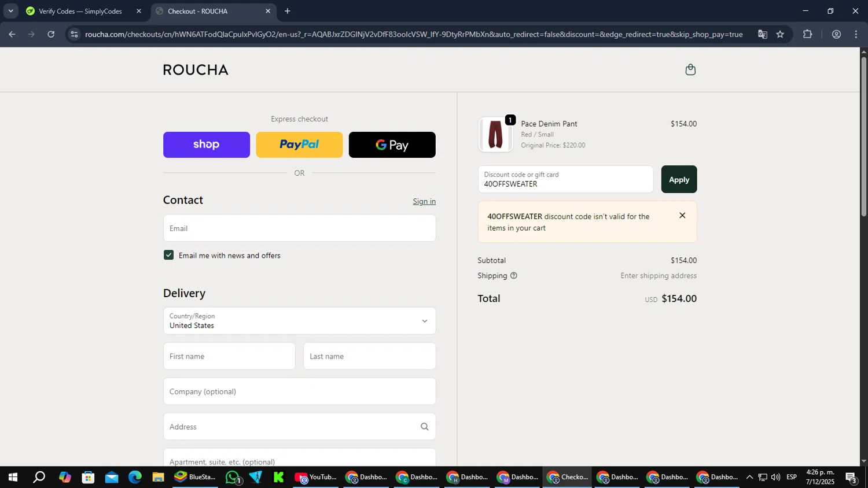Image resolution: width=868 pixels, height=488 pixels.
Task: Open a new browser tab
Action: [x=287, y=11]
